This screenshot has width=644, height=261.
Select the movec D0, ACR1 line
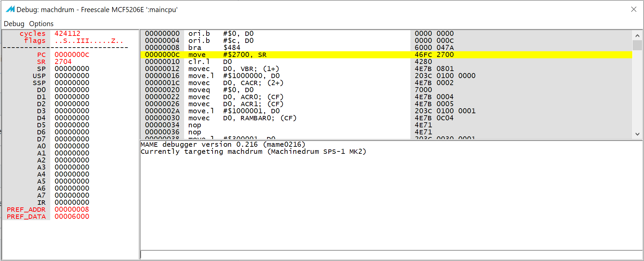point(386,104)
